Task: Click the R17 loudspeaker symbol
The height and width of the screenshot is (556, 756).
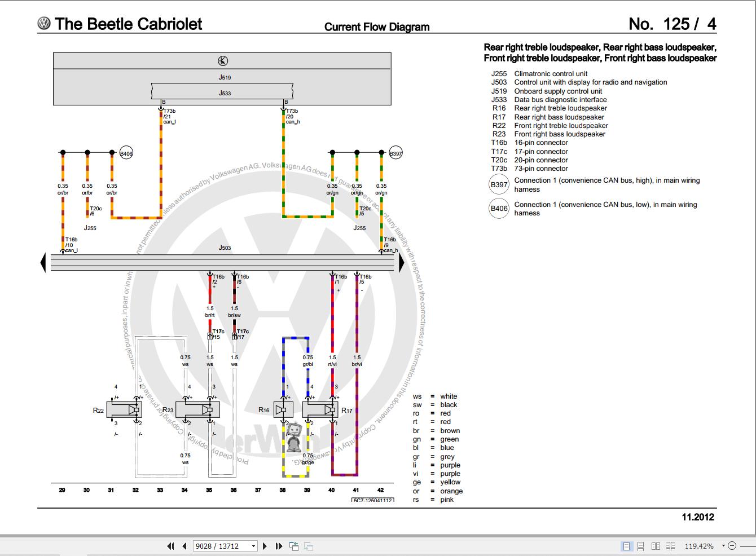Action: point(320,410)
